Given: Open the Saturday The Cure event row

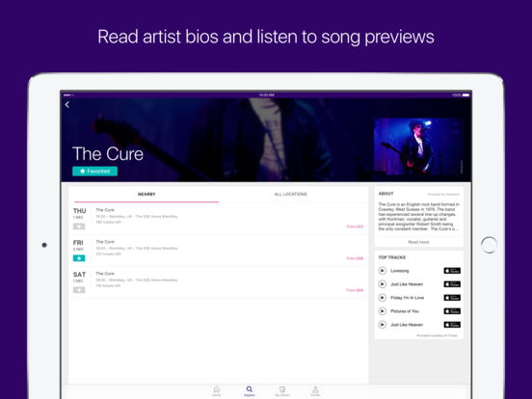Looking at the screenshot, I should coord(219,281).
